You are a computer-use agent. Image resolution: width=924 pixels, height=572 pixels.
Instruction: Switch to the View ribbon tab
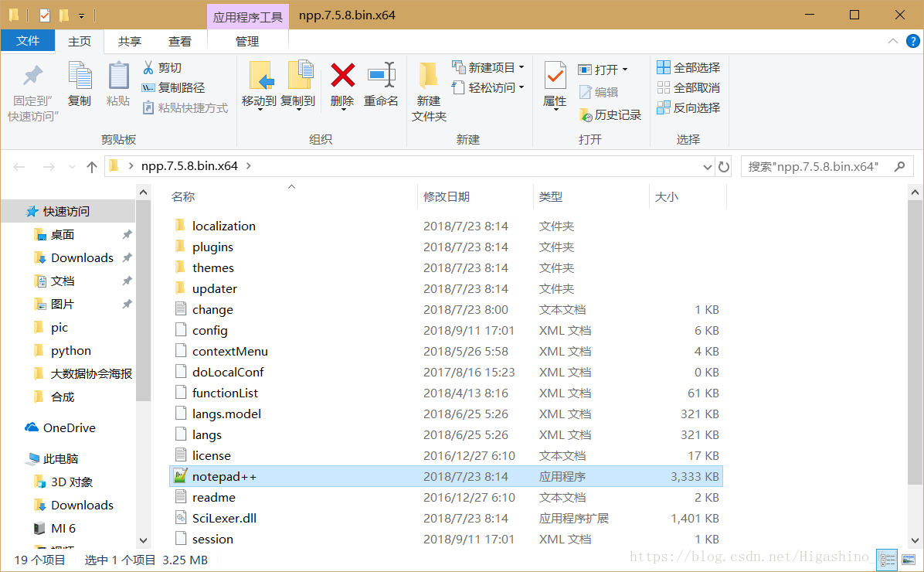tap(180, 41)
